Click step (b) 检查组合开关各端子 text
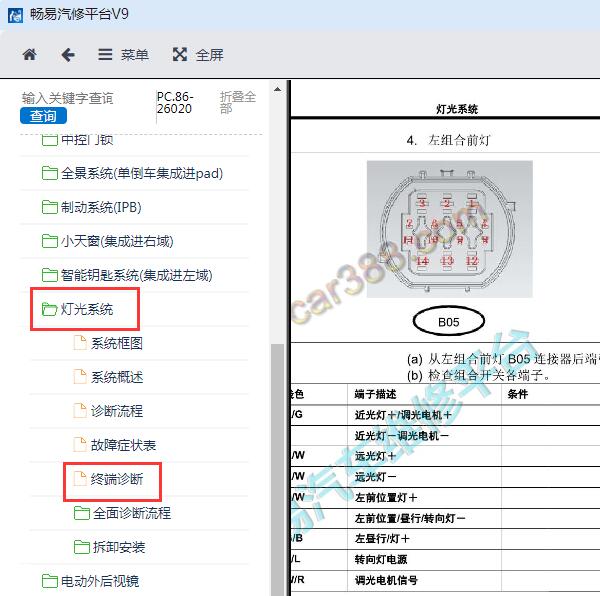Image resolution: width=600 pixels, height=596 pixels. point(478,376)
